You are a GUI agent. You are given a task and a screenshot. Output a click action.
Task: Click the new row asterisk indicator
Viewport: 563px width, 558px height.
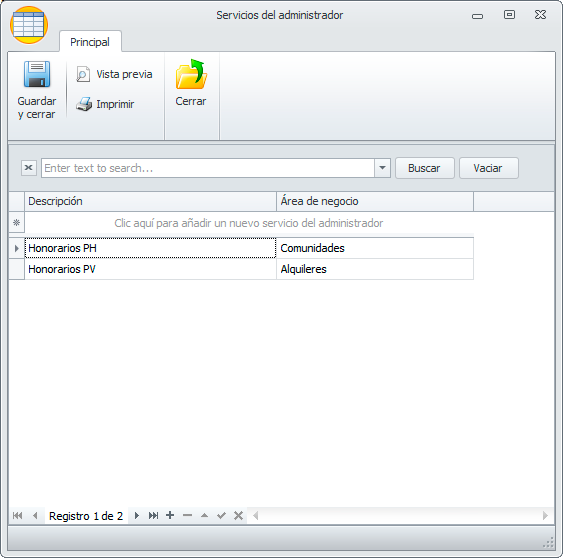coord(17,223)
